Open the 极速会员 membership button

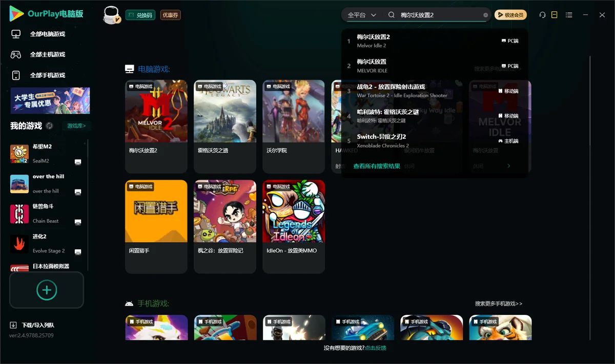click(x=510, y=15)
